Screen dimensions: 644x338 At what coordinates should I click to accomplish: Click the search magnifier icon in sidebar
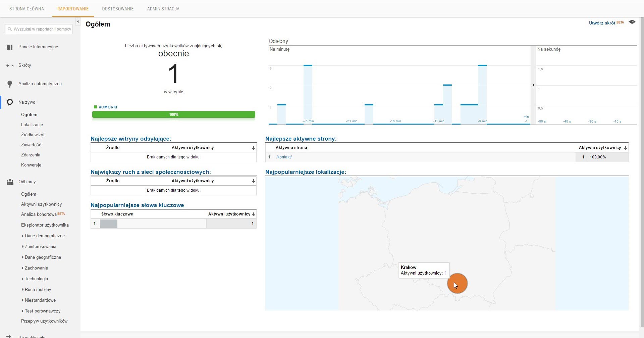tap(10, 29)
